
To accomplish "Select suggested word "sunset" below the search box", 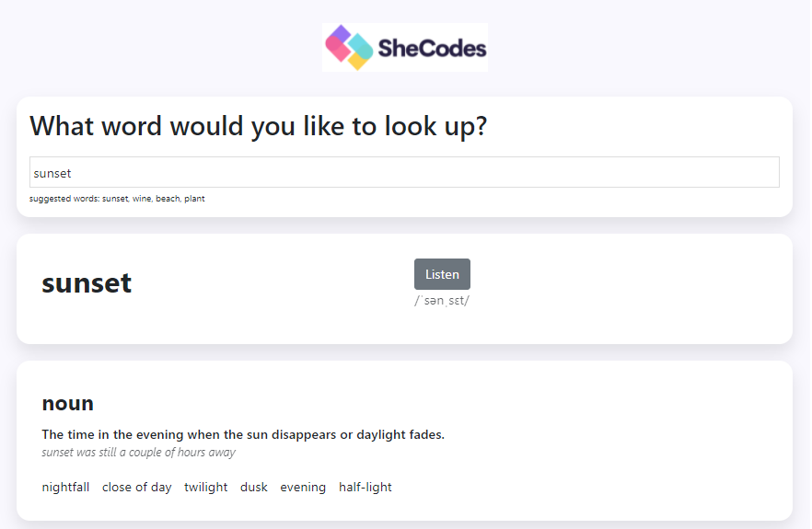I will [115, 199].
